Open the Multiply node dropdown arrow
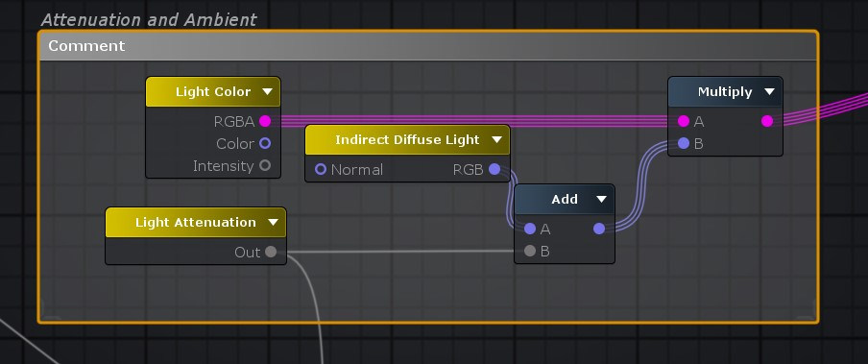The image size is (868, 364). click(x=769, y=92)
